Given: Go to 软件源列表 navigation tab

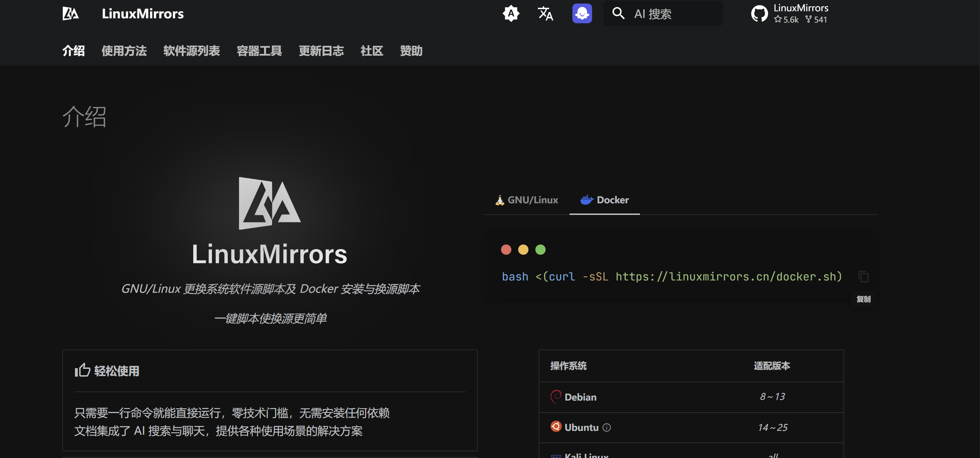Looking at the screenshot, I should coord(191,51).
